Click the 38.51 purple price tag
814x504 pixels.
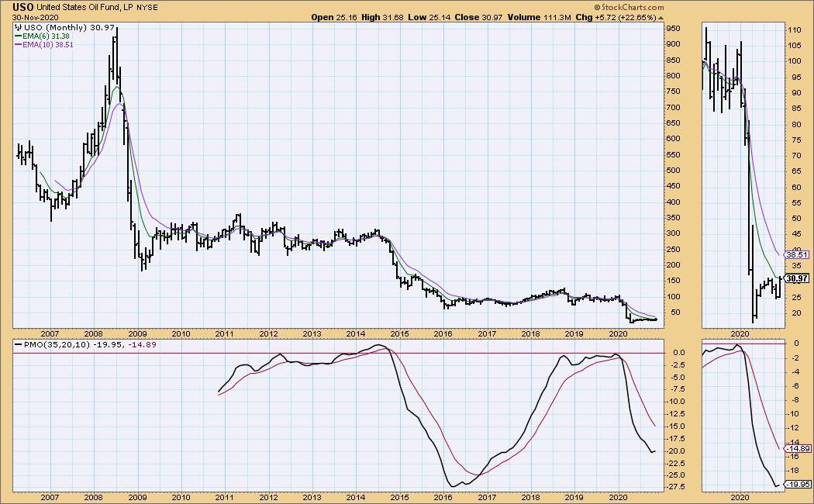click(796, 255)
